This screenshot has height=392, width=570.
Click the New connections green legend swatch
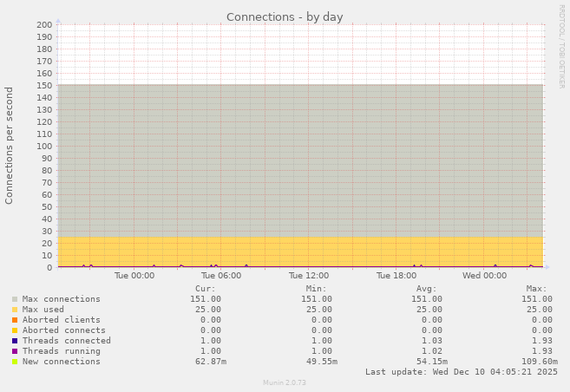[15, 362]
